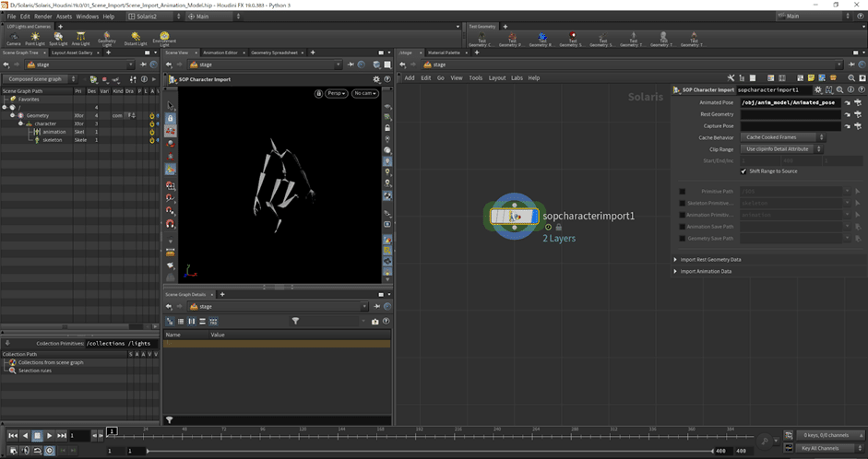Toggle Shift Range to Source checkbox

tap(743, 171)
